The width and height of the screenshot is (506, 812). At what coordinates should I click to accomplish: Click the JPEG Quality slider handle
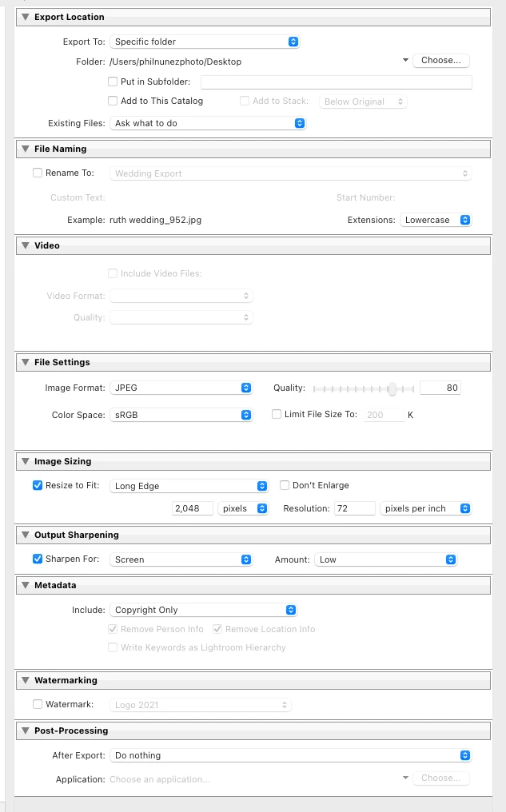point(392,388)
